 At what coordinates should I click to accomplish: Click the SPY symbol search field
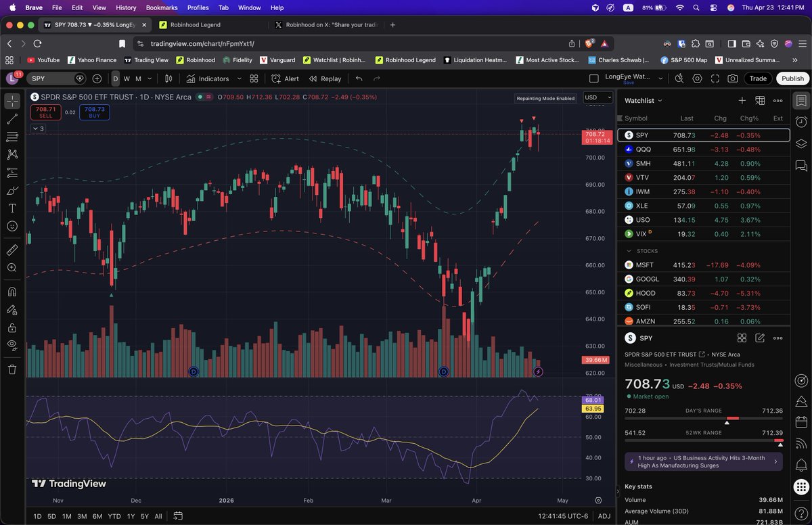point(57,78)
